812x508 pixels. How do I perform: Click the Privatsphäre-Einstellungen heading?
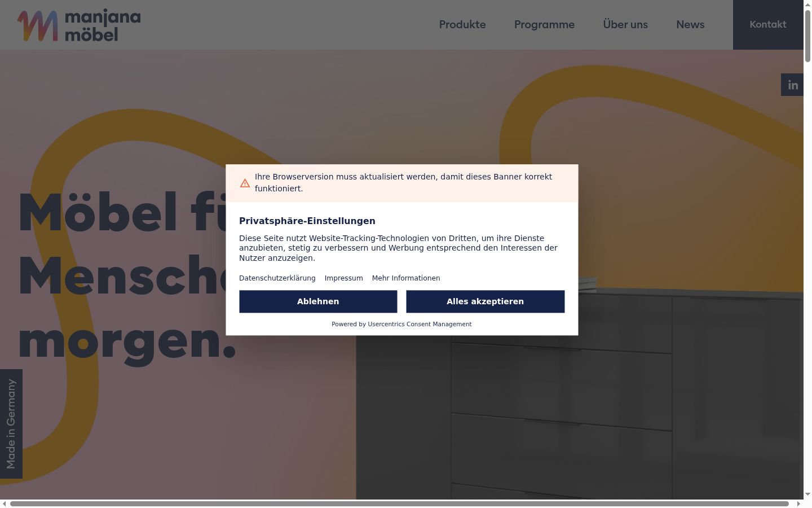[307, 221]
